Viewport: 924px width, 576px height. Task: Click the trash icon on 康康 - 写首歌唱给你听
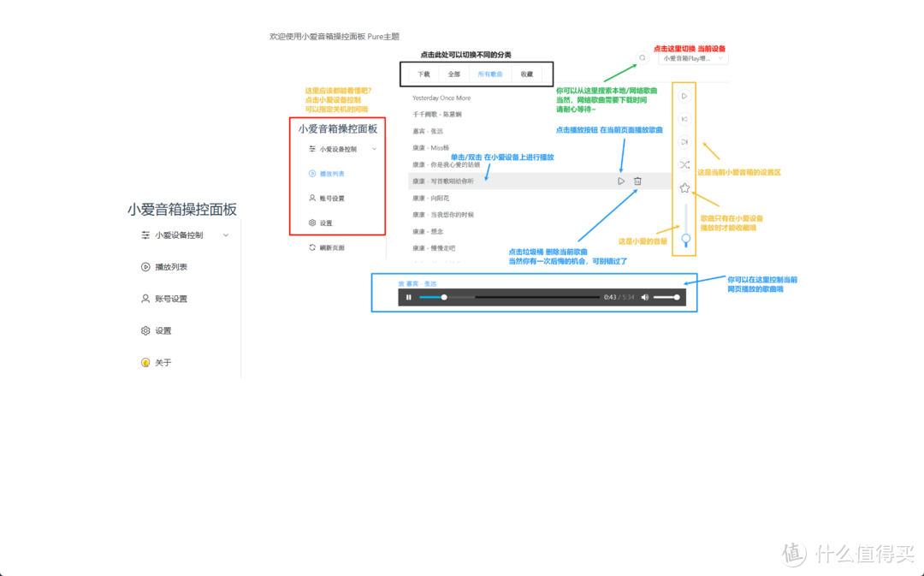pyautogui.click(x=637, y=181)
